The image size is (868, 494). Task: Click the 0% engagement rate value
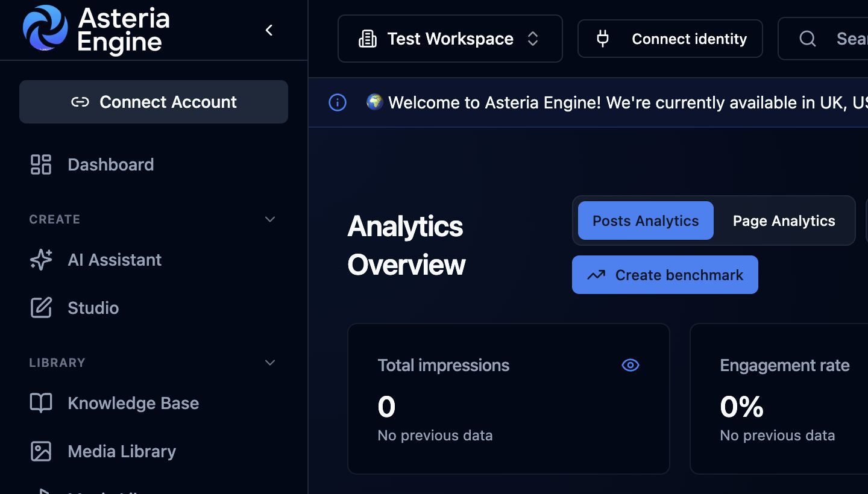[x=742, y=407]
